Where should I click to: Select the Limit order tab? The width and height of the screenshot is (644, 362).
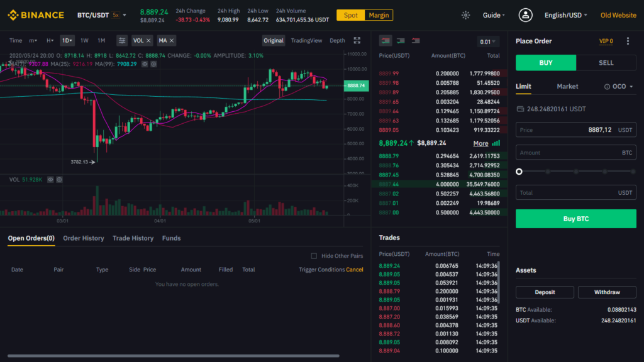pyautogui.click(x=523, y=87)
